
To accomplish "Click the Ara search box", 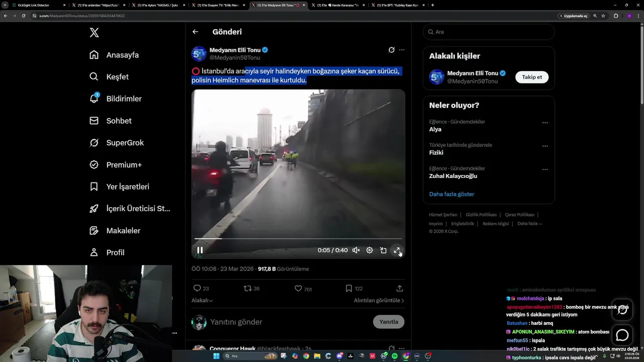I will [x=489, y=32].
